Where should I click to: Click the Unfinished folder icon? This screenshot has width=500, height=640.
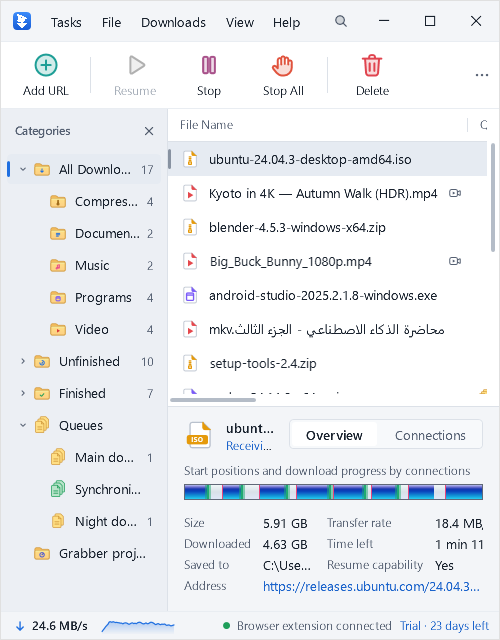pos(42,362)
